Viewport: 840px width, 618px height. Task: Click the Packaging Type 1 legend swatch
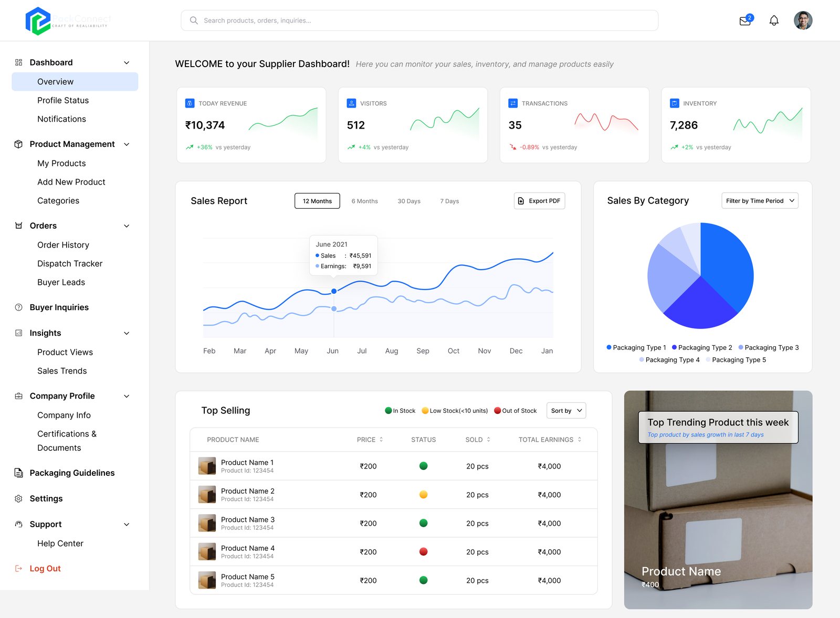(609, 347)
